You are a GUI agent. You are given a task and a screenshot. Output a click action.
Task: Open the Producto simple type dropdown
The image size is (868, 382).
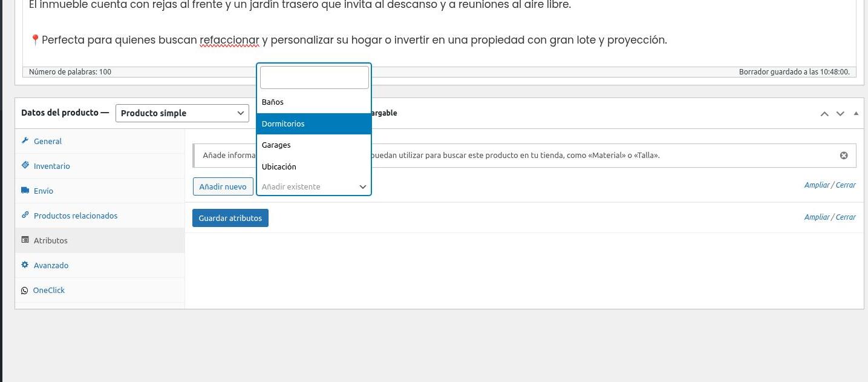[182, 113]
